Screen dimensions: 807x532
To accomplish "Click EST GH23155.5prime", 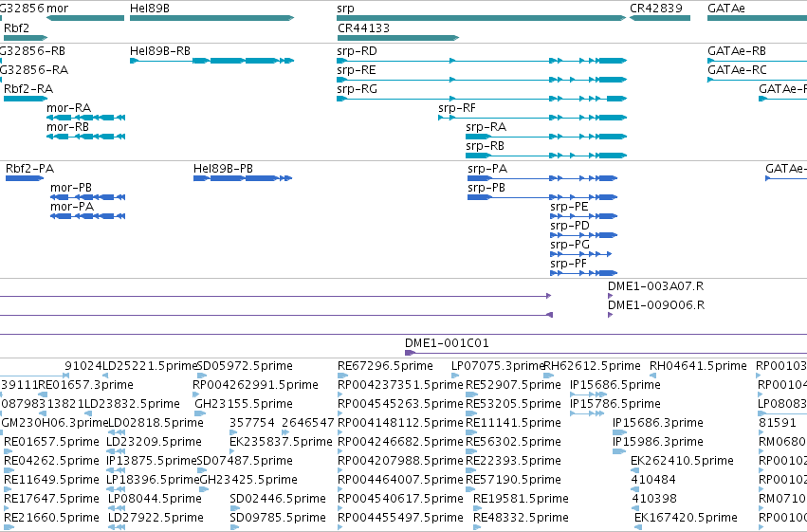I will pos(244,404).
